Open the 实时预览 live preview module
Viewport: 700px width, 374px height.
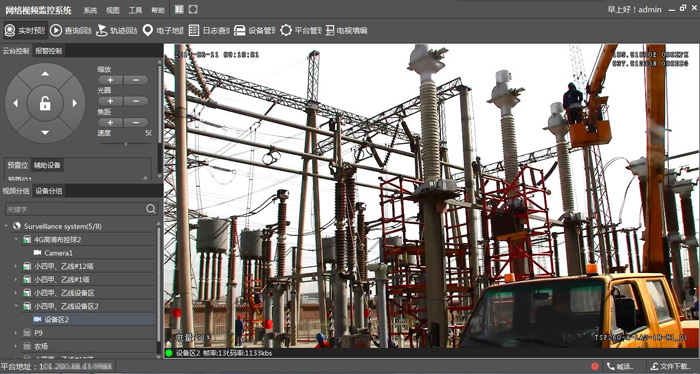point(25,30)
